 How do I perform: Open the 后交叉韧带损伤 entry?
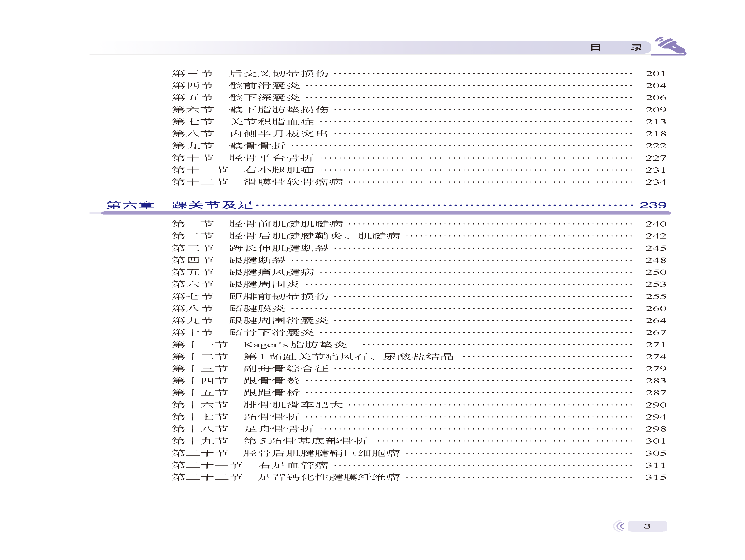(x=279, y=73)
